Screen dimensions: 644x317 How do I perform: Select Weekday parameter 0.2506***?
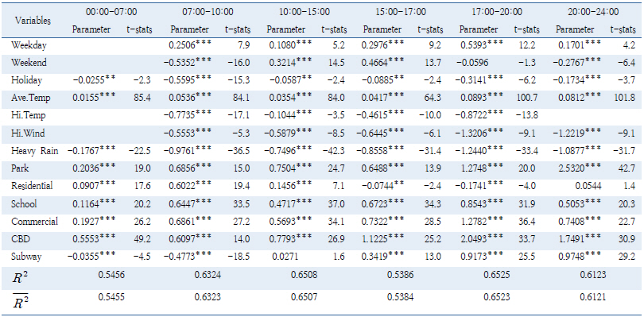coord(190,44)
